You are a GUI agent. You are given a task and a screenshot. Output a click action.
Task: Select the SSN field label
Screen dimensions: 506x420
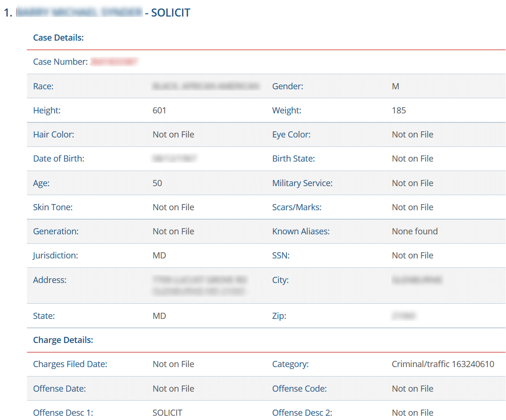click(281, 255)
